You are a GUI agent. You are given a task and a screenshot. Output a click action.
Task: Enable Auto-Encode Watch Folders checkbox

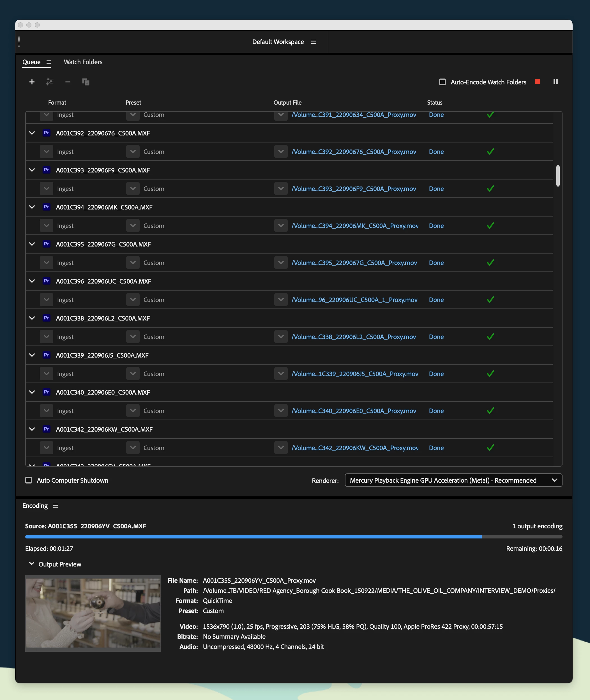tap(442, 82)
